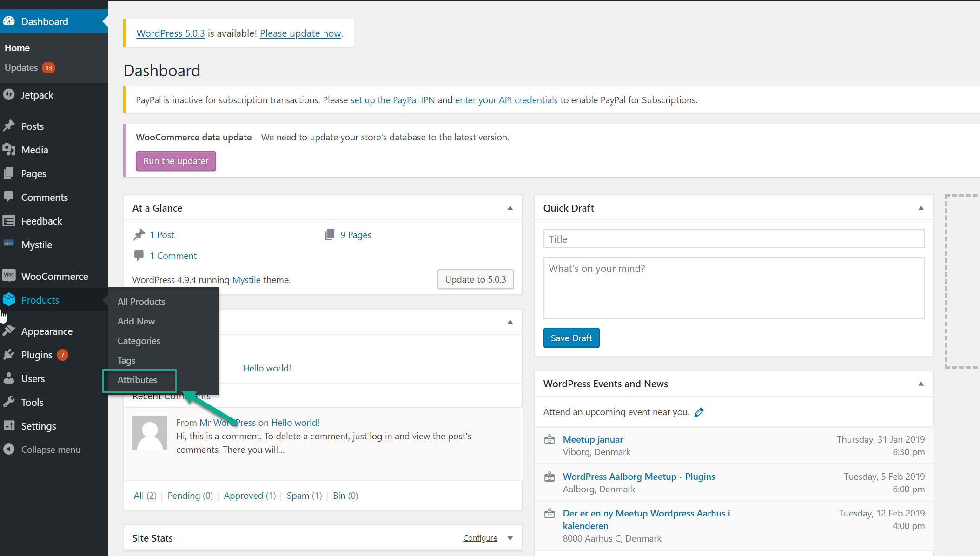Click the Feedback form icon in sidebar
The height and width of the screenshot is (556, 980).
9,221
